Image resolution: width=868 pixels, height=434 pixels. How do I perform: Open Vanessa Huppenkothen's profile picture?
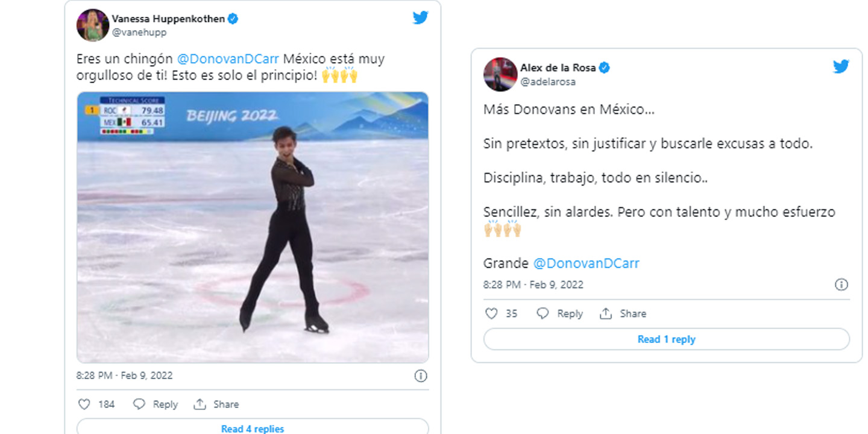[x=92, y=25]
